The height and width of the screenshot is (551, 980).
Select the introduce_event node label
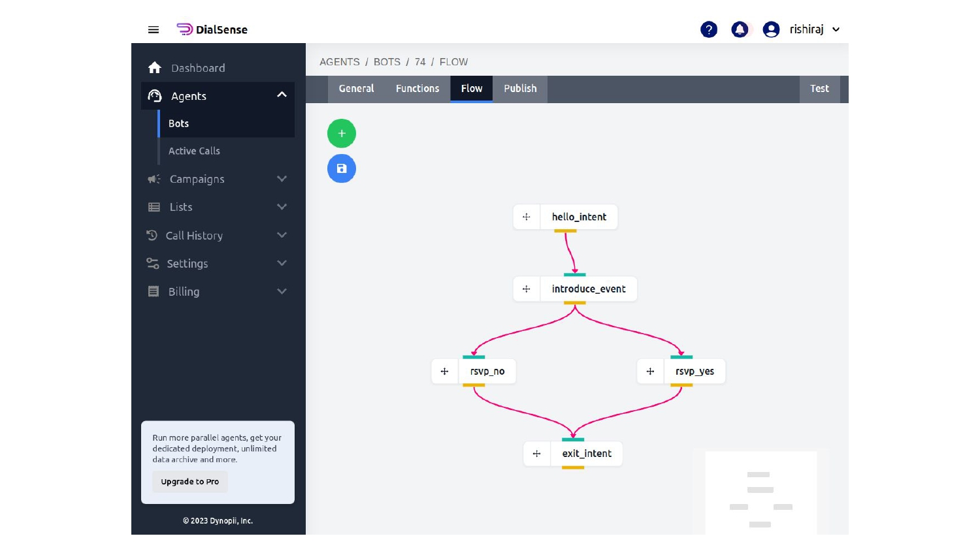tap(589, 289)
